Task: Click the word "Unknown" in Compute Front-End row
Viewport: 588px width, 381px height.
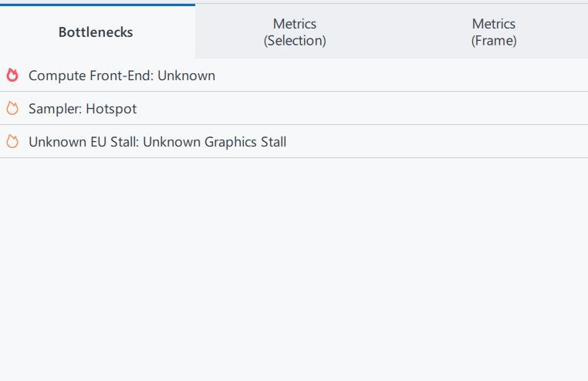Action: (186, 76)
